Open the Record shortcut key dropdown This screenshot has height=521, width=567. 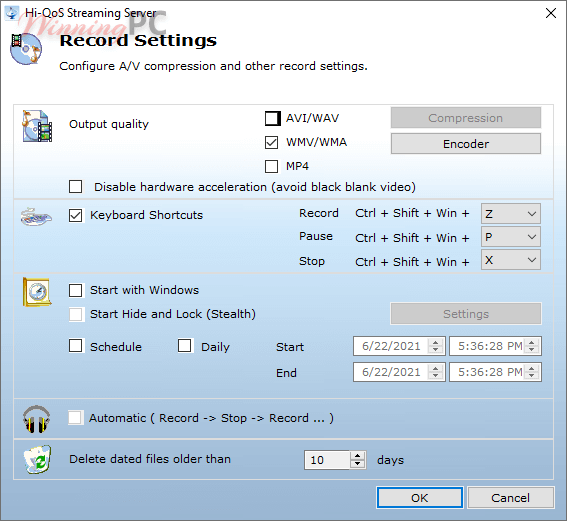click(511, 214)
